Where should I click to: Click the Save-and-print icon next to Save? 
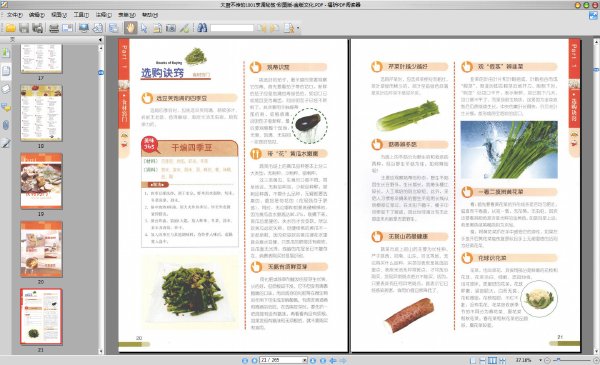(x=37, y=28)
